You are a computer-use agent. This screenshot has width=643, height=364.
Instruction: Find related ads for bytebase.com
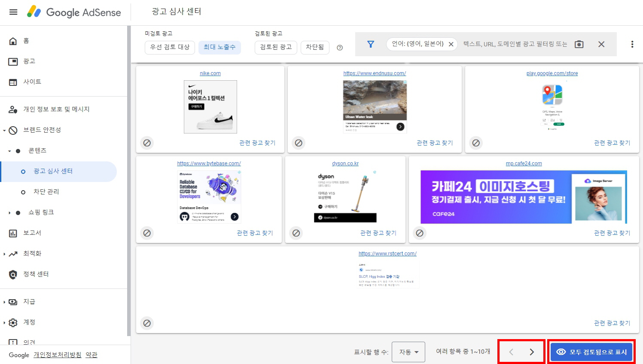click(255, 233)
